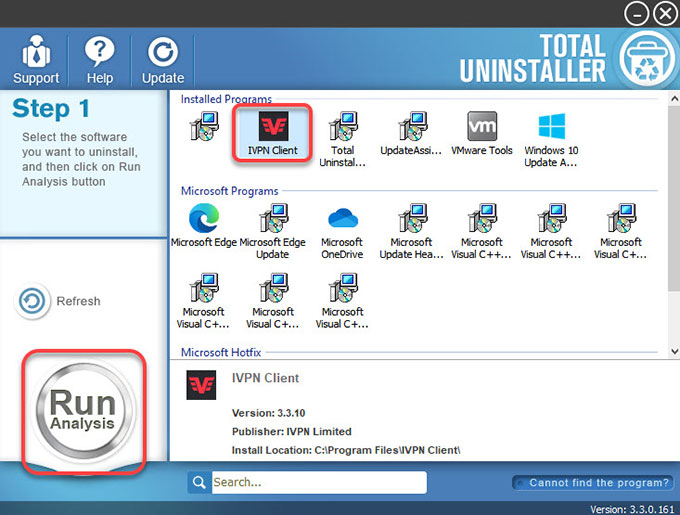Open the Support section
680x515 pixels.
point(36,59)
